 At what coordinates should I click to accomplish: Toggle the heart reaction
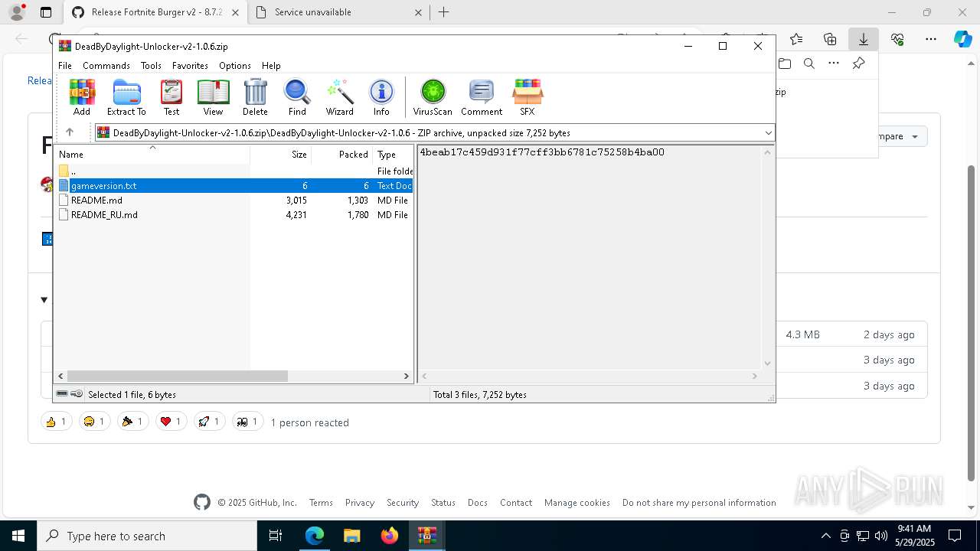click(x=171, y=422)
